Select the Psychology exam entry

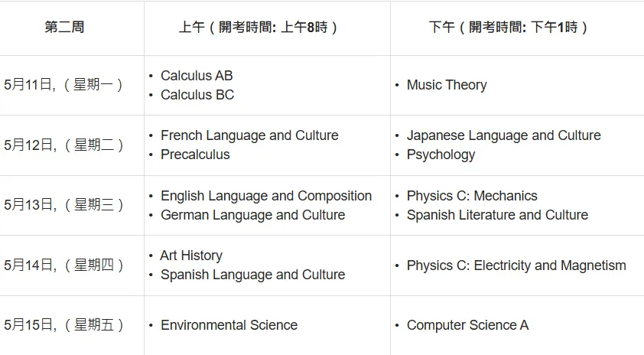coord(441,155)
